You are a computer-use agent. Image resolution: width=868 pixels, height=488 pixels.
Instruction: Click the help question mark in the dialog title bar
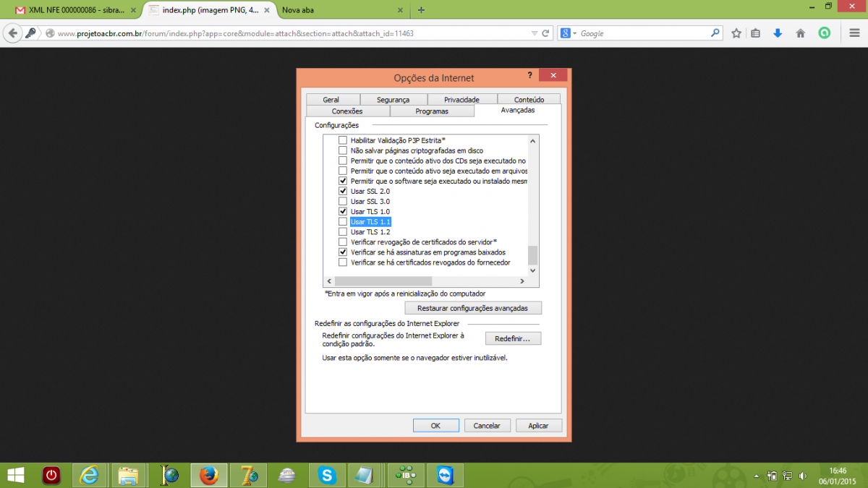click(x=529, y=75)
